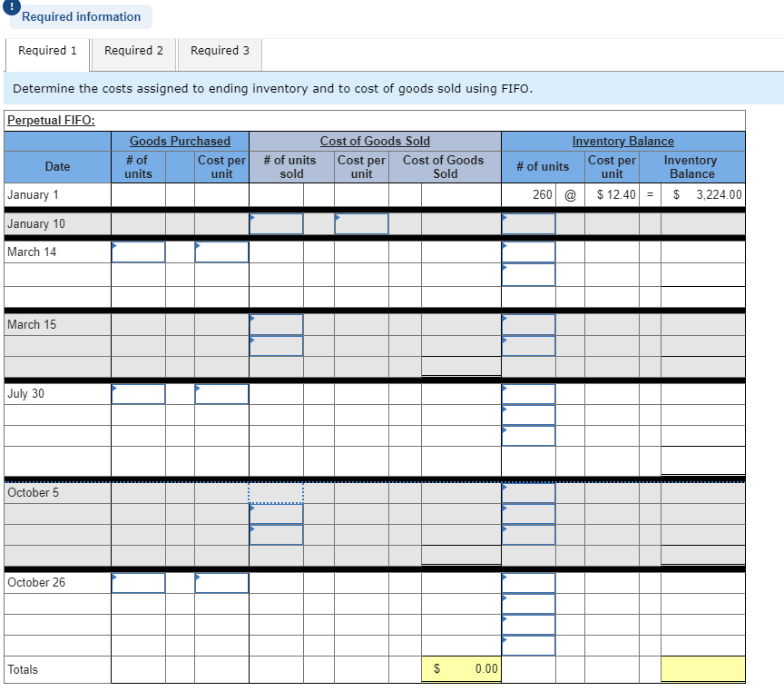This screenshot has height=691, width=784.
Task: Click the October 5 row label
Action: click(33, 493)
